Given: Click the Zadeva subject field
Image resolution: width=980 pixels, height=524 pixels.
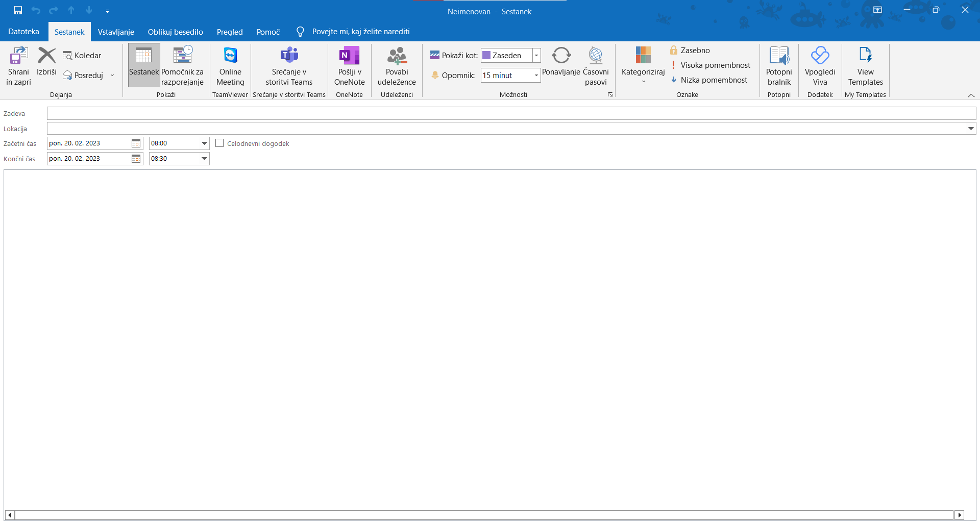Looking at the screenshot, I should pyautogui.click(x=511, y=113).
